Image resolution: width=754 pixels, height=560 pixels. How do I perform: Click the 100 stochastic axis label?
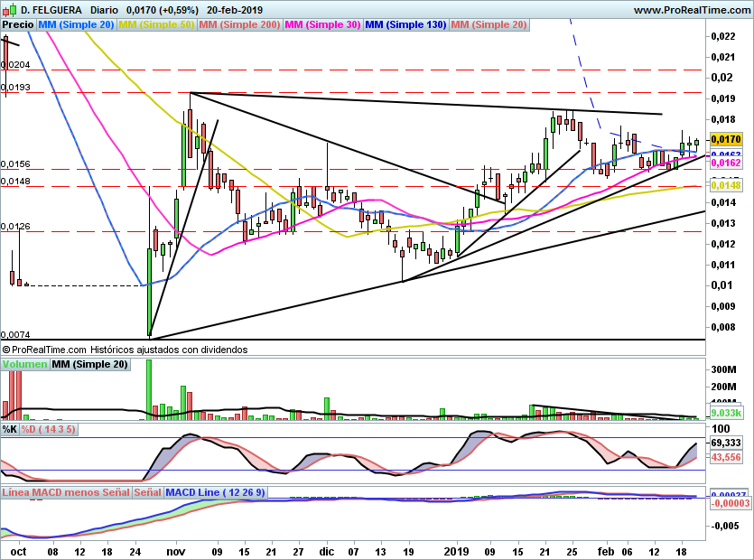click(721, 429)
